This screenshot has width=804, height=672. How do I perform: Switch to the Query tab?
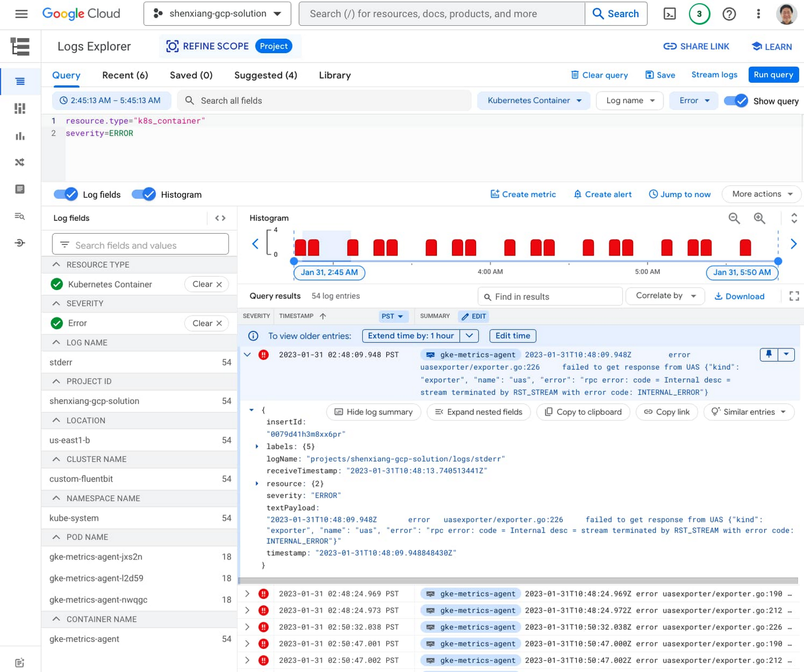coord(66,76)
